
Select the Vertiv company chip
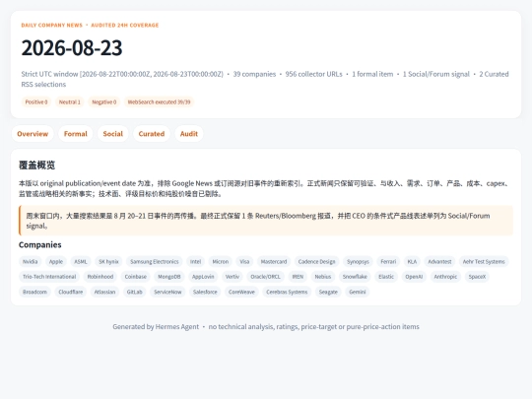click(233, 277)
